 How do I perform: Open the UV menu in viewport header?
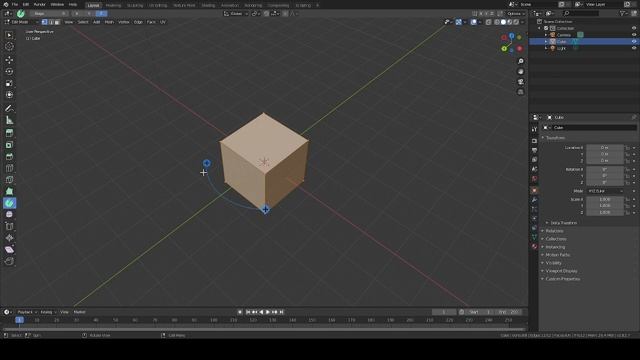162,22
